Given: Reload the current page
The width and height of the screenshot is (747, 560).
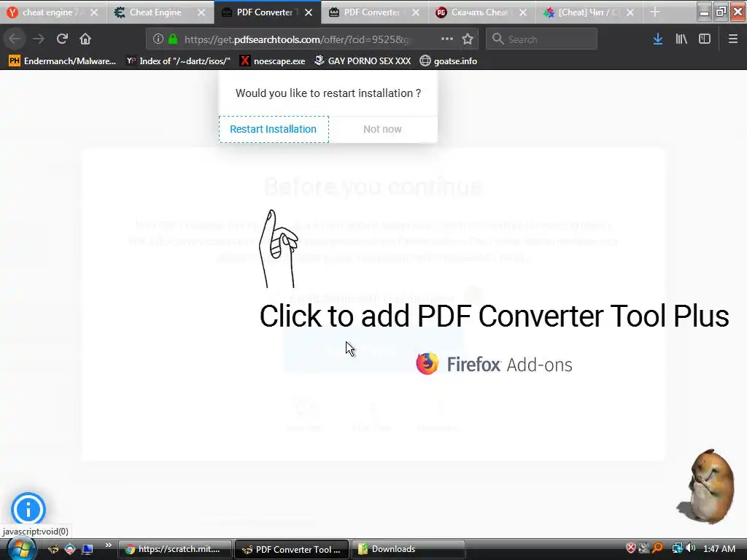Looking at the screenshot, I should coord(62,39).
